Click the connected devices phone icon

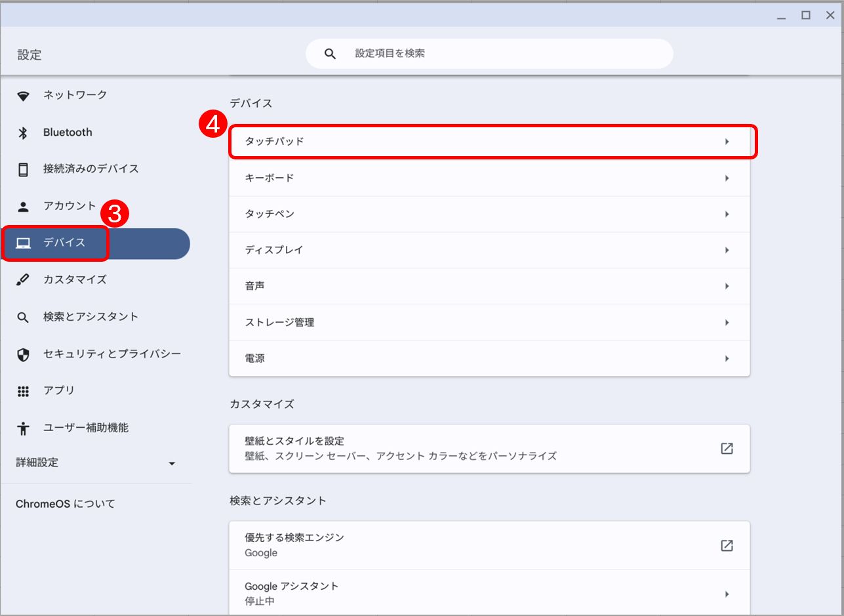tap(24, 169)
